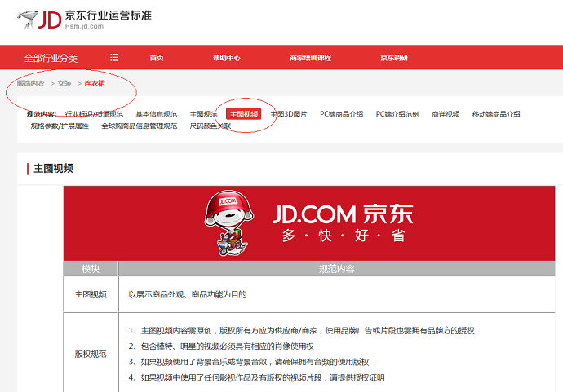Click rule 1 about 主图视频内容需原创
The height and width of the screenshot is (392, 563).
302,330
